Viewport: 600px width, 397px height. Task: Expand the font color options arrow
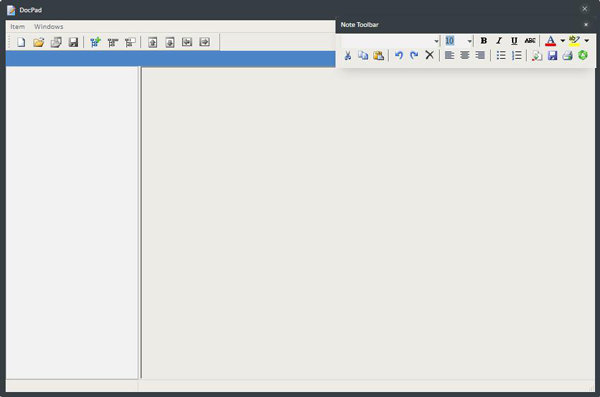point(562,41)
